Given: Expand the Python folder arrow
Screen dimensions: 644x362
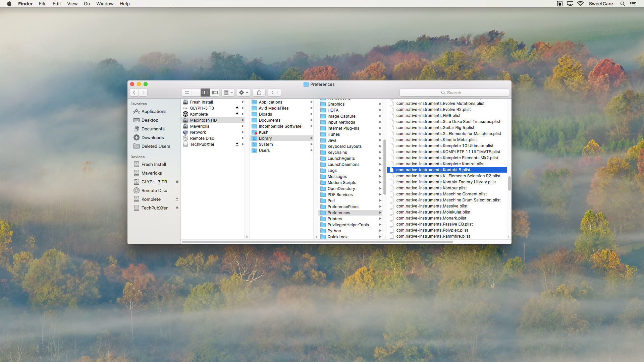Looking at the screenshot, I should [380, 231].
